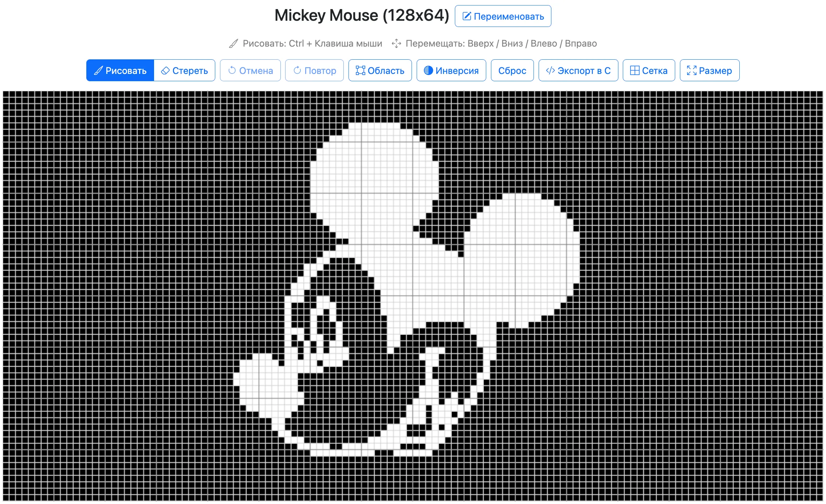Select the Draw (Рисовать) tool
This screenshot has height=504, width=826.
[x=120, y=70]
